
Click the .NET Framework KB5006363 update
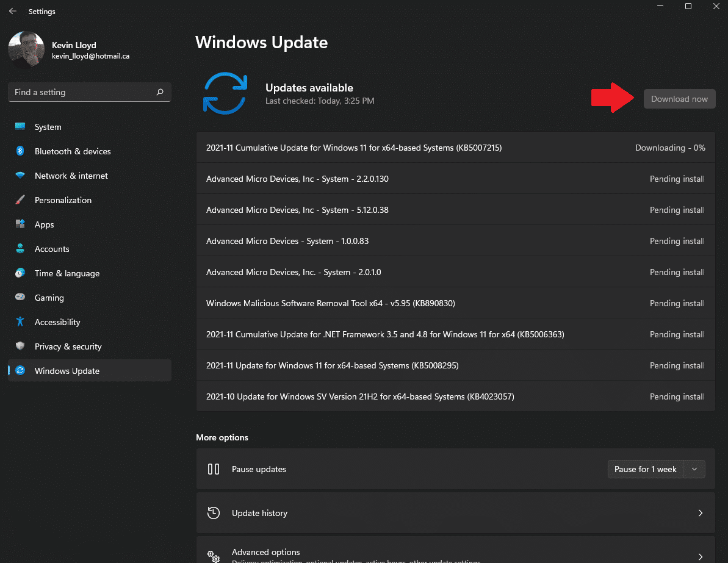pos(455,334)
